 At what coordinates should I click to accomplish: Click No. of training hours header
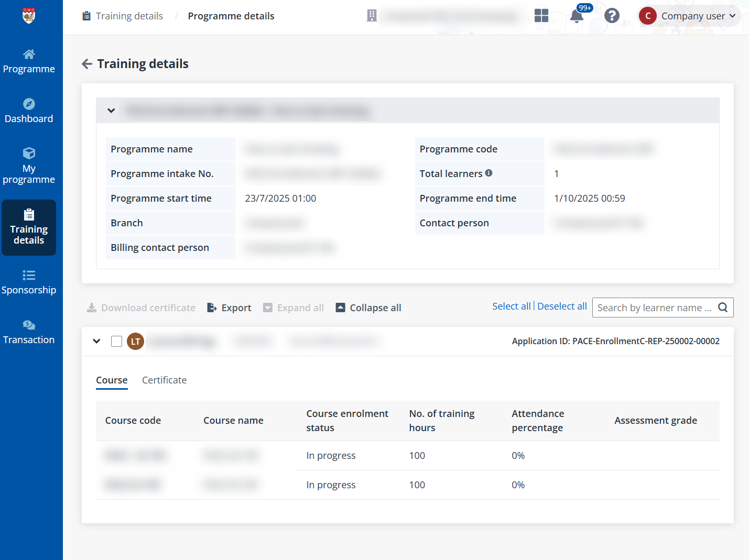[x=442, y=421]
